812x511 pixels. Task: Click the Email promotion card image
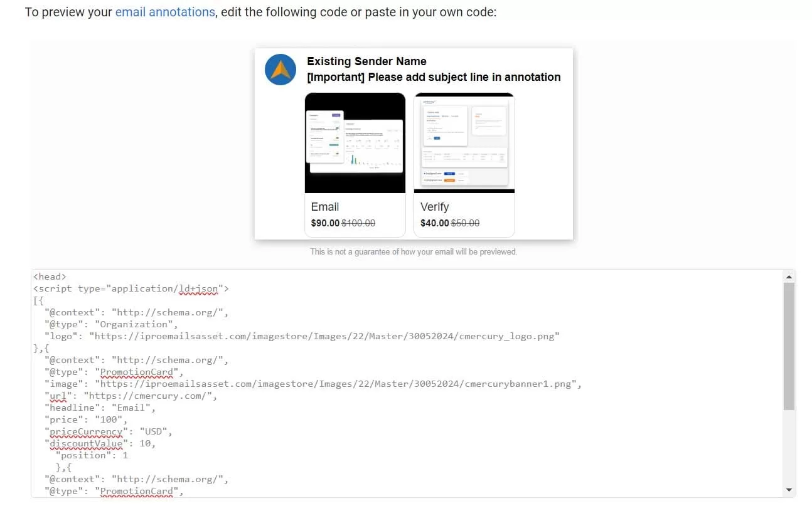pyautogui.click(x=355, y=143)
